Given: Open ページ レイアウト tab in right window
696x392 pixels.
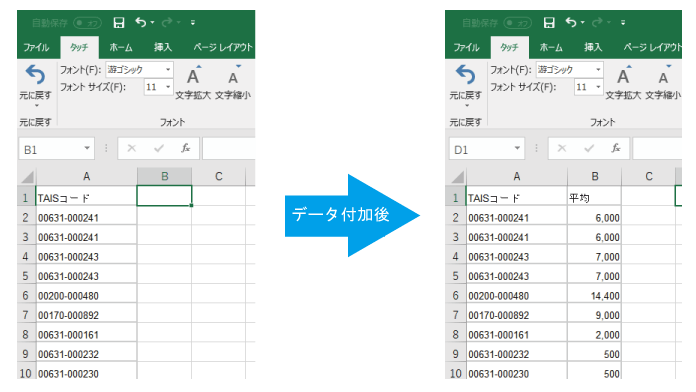Looking at the screenshot, I should click(x=652, y=47).
